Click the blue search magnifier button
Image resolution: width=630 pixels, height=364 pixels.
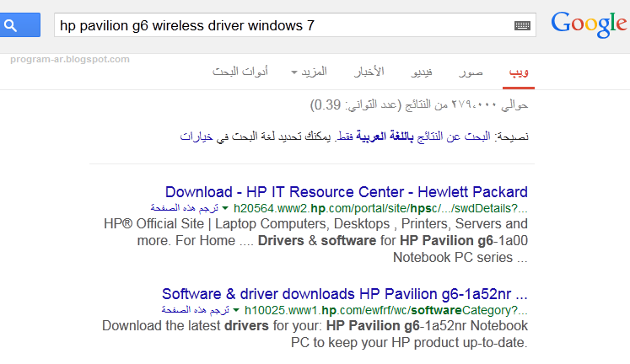point(19,25)
